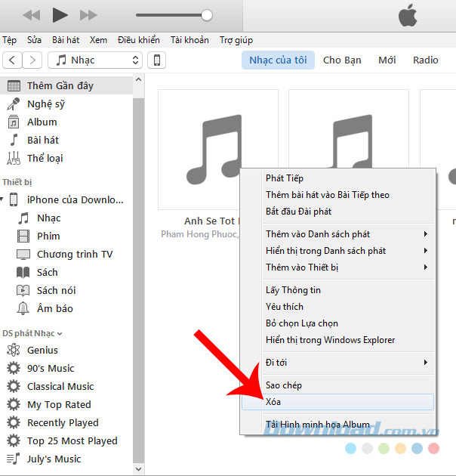
Task: Switch to the Nhạc của tôi tab
Action: tap(278, 60)
